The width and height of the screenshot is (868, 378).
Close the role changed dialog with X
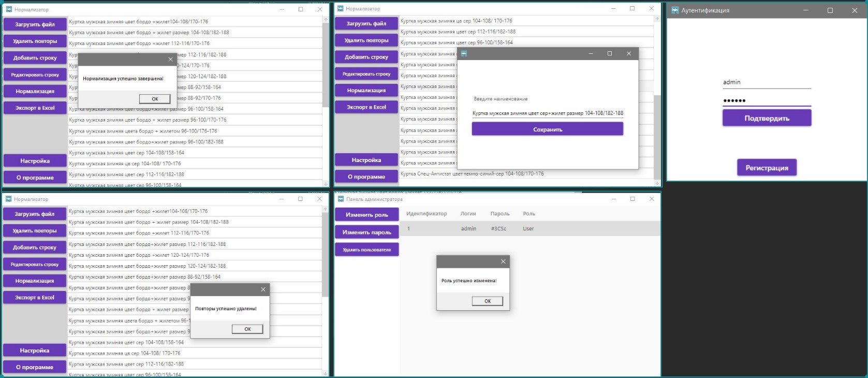503,261
